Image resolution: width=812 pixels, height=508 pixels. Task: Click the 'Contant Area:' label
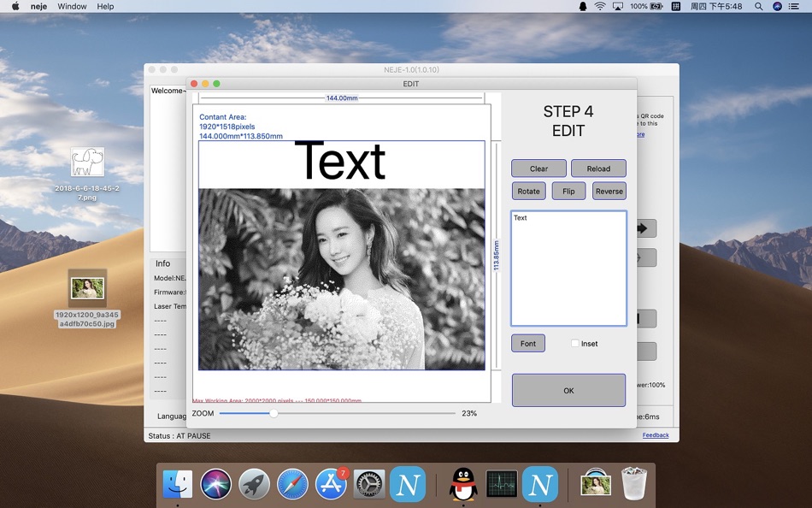pyautogui.click(x=223, y=117)
